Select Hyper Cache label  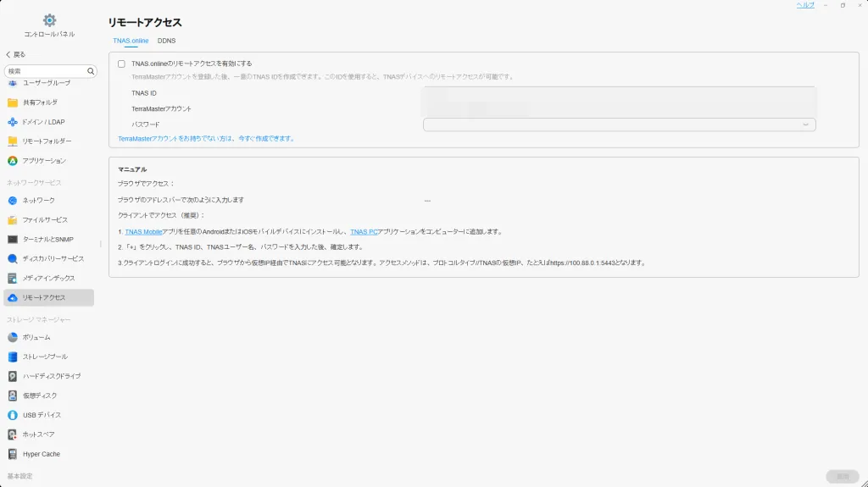coord(42,454)
